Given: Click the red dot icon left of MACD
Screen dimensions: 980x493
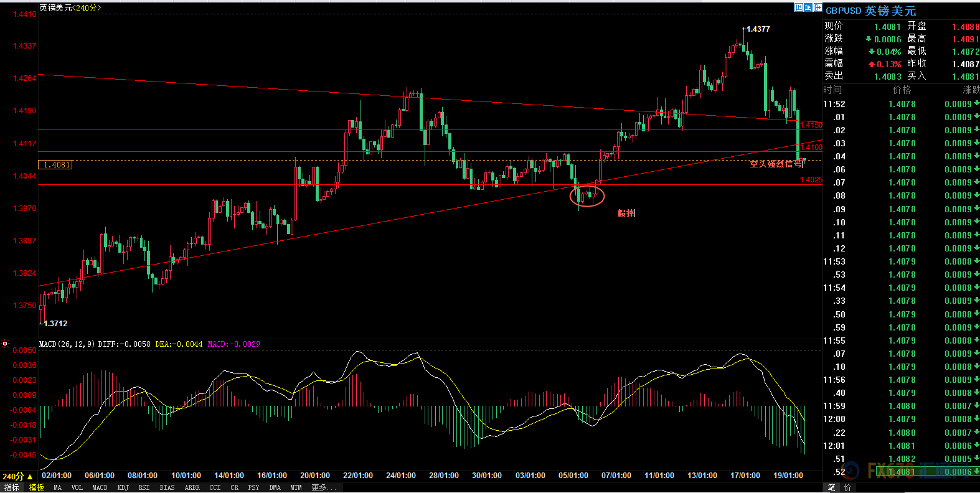Looking at the screenshot, I should click(x=5, y=344).
